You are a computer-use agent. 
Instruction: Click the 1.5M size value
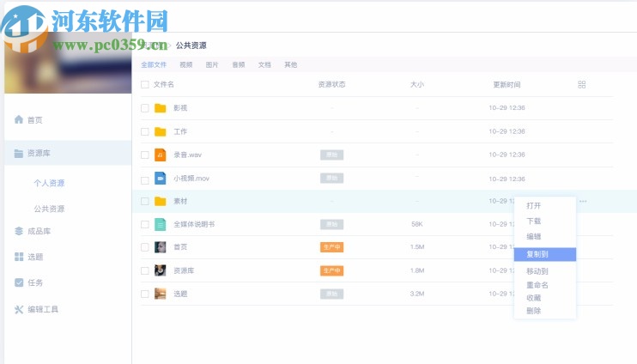[417, 247]
